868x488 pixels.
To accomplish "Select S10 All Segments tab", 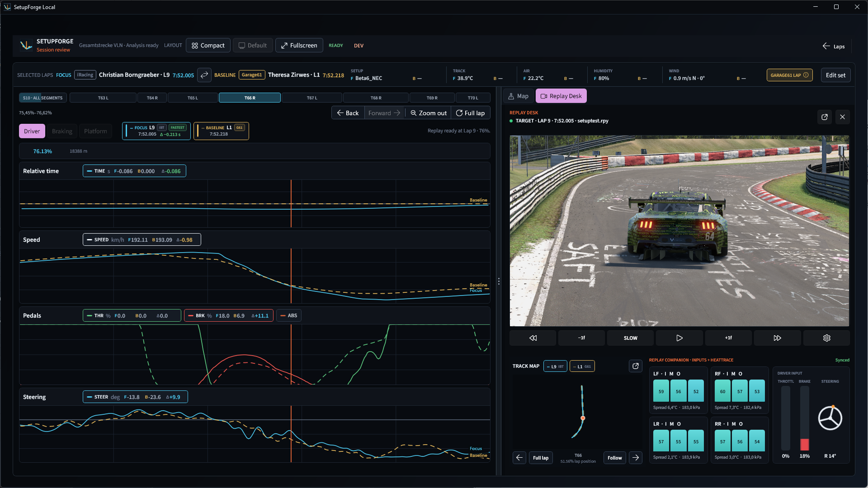I will coord(43,98).
